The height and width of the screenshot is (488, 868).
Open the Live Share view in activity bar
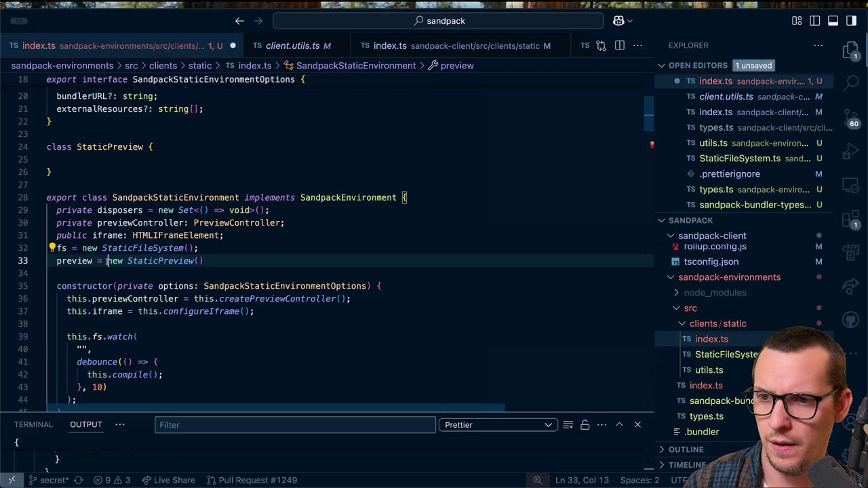point(852,285)
